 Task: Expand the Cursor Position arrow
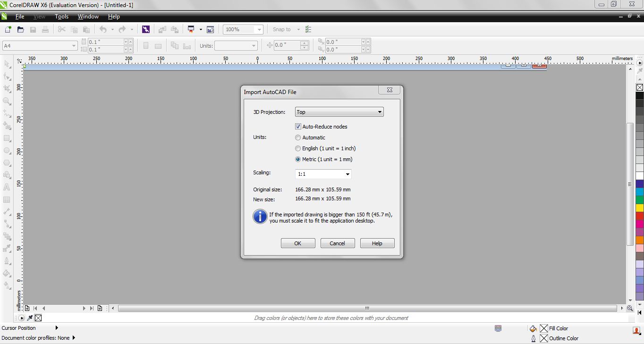57,328
